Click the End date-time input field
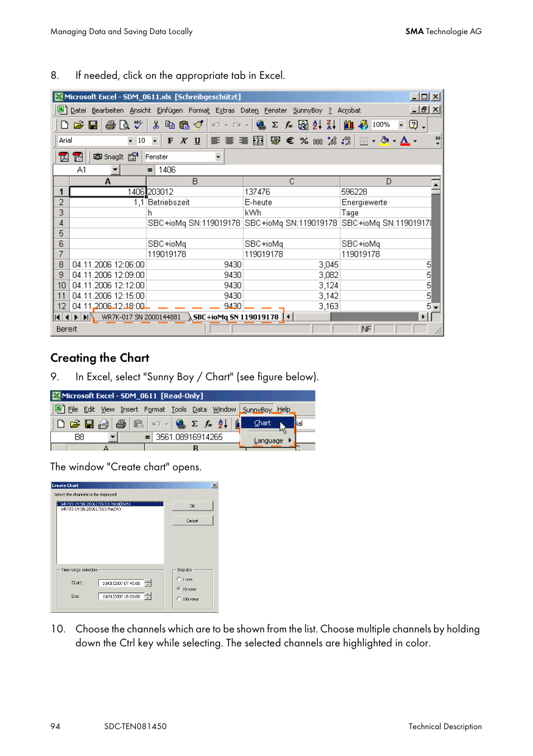Image resolution: width=533 pixels, height=756 pixels. [121, 597]
